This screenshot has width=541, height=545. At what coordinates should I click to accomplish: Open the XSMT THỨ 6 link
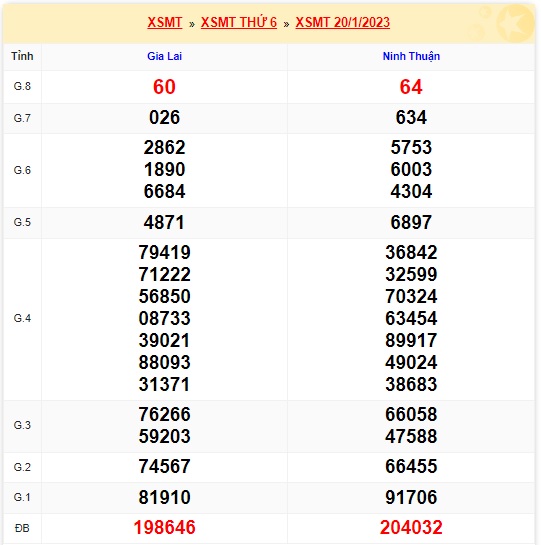point(239,23)
